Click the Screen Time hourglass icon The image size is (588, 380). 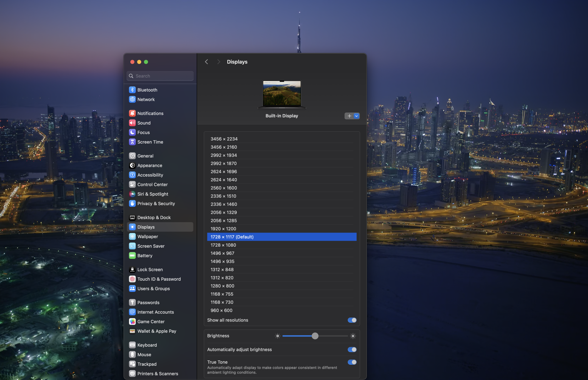tap(132, 142)
